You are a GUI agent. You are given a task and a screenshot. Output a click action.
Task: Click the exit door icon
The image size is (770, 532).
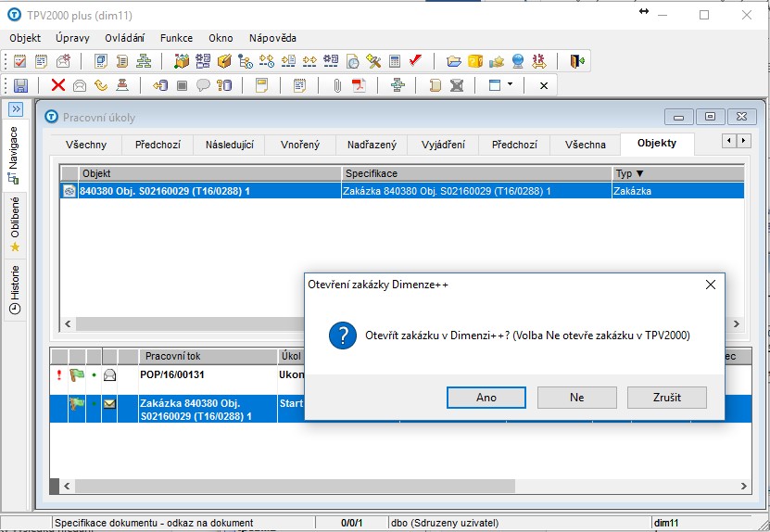point(577,61)
